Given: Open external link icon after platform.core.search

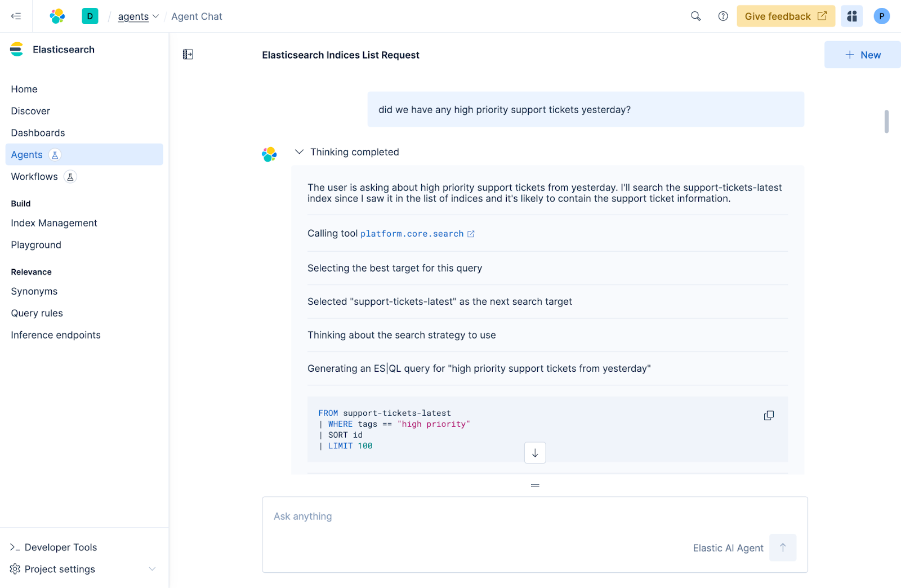Looking at the screenshot, I should tap(471, 234).
